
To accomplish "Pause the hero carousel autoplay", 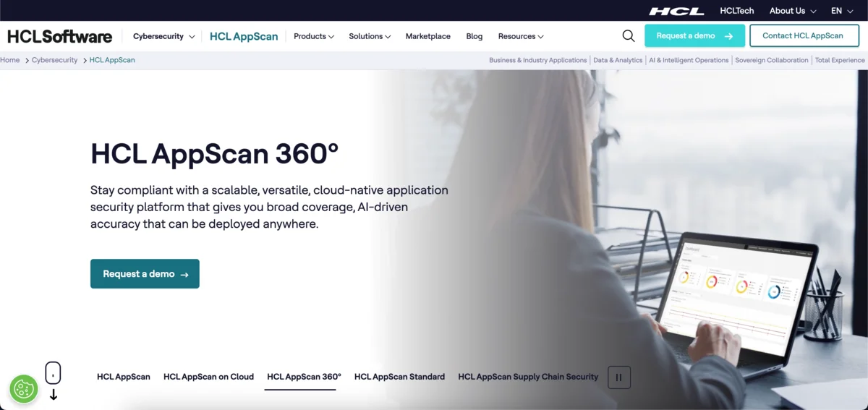I will click(619, 377).
